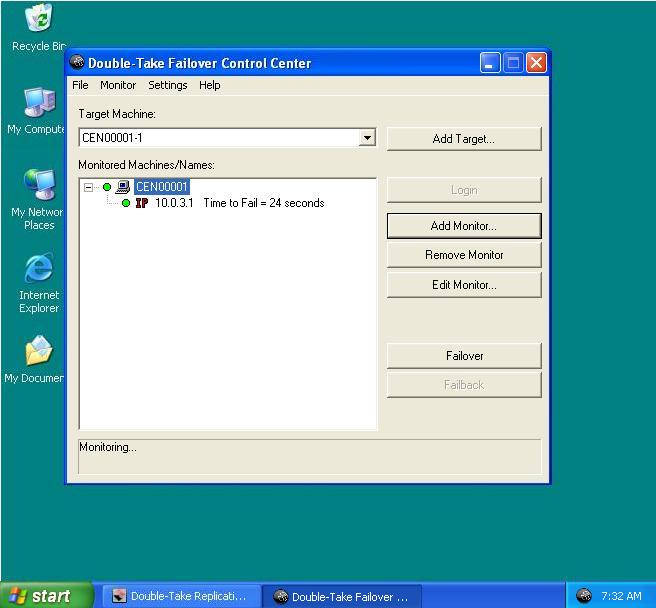This screenshot has height=608, width=656.
Task: Open the Settings menu
Action: 167,85
